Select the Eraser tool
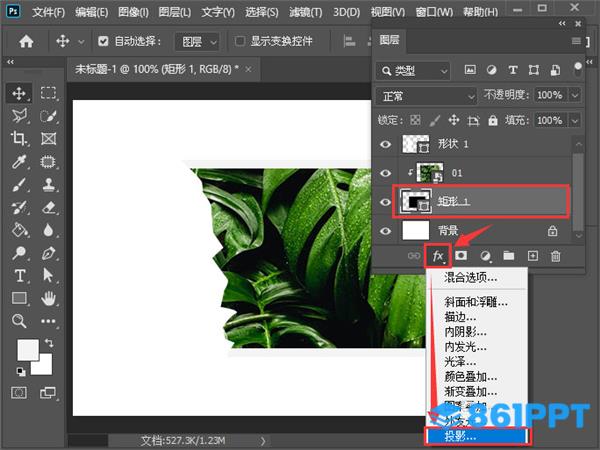Image resolution: width=600 pixels, height=450 pixels. click(x=48, y=207)
